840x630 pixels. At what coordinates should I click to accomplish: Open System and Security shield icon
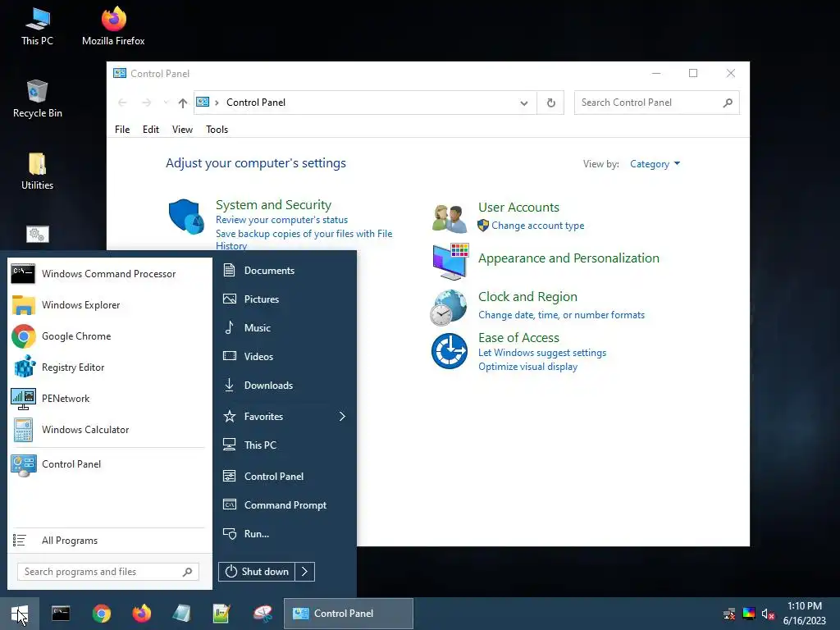pyautogui.click(x=186, y=217)
